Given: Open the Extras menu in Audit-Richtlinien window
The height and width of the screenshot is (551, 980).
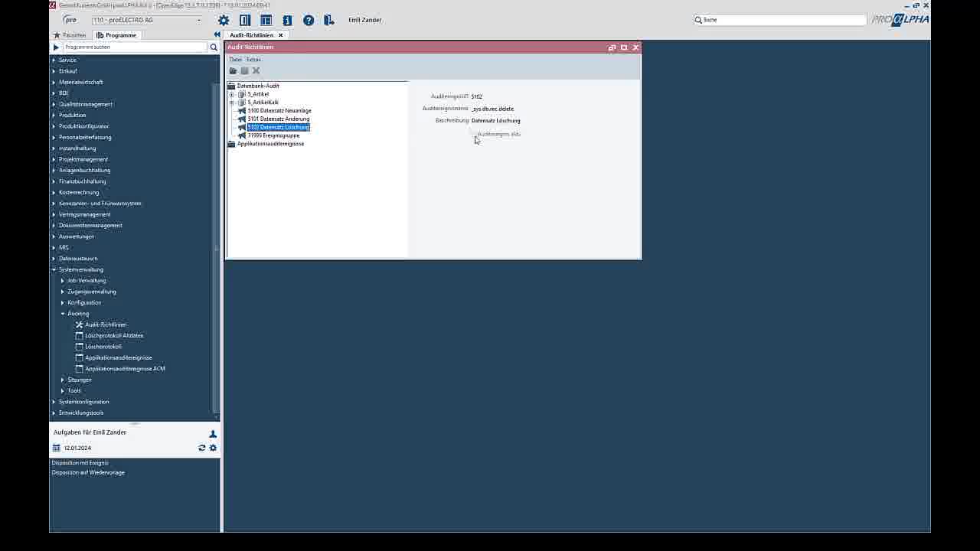Looking at the screenshot, I should point(253,60).
